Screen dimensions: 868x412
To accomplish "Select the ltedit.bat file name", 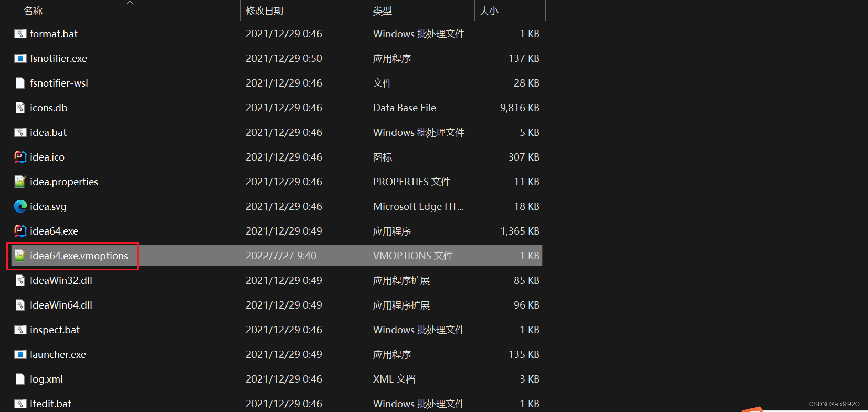I will coord(50,404).
